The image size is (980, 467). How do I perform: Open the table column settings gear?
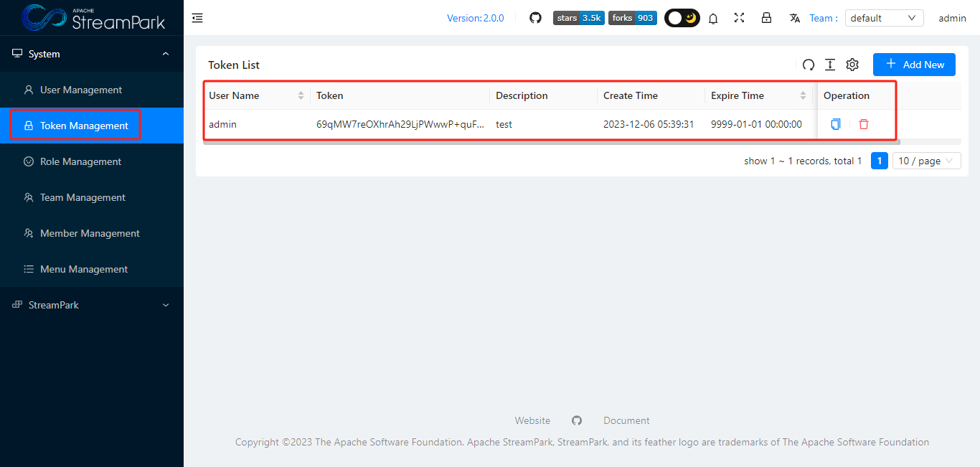[852, 65]
